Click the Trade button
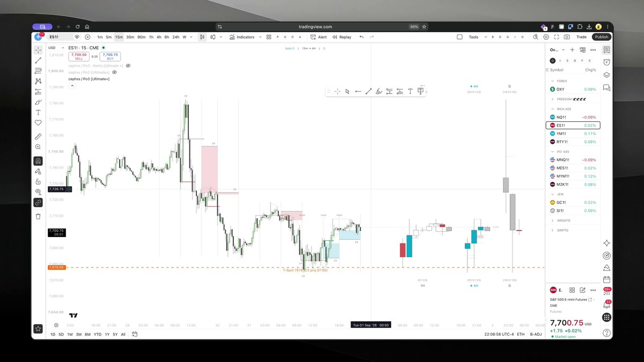644x362 pixels. 581,37
